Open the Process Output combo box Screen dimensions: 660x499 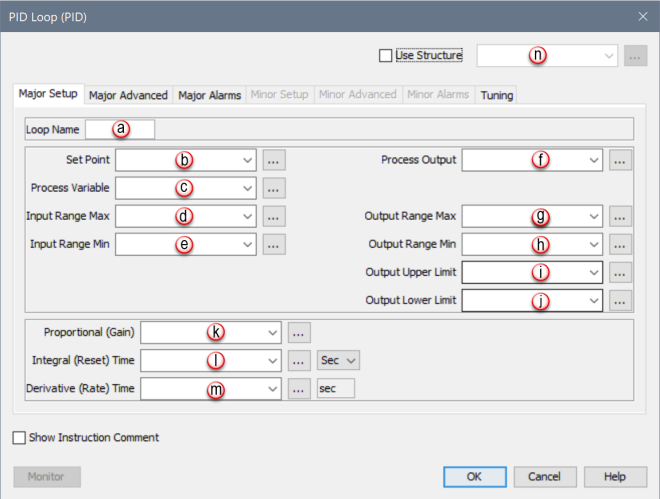click(x=593, y=159)
